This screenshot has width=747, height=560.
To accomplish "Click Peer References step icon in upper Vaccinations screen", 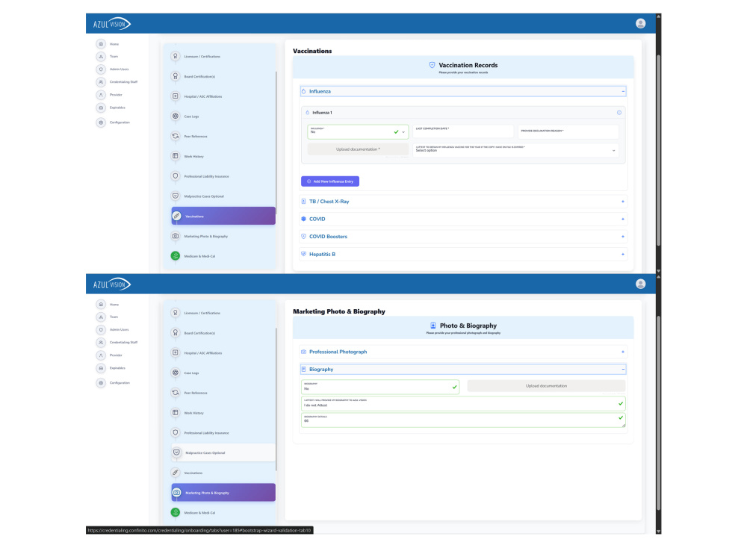I will click(x=176, y=136).
